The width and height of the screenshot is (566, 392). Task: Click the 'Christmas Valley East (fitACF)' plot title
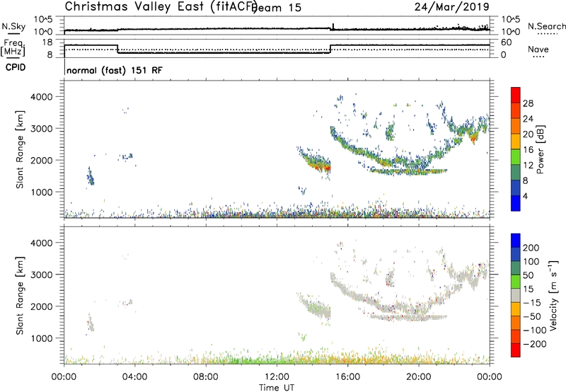(x=161, y=6)
